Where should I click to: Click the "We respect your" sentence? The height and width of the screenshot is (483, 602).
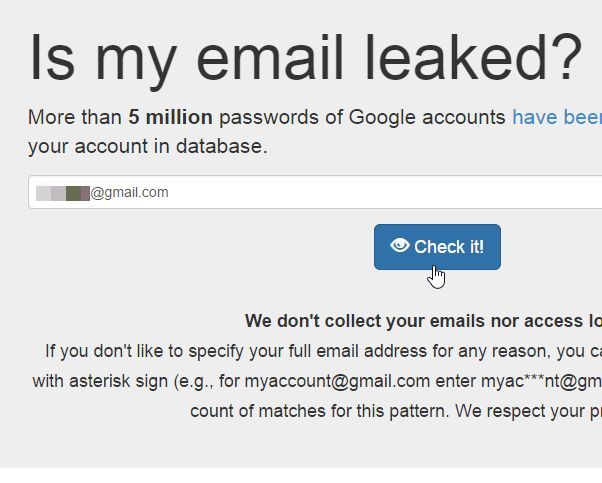(529, 412)
